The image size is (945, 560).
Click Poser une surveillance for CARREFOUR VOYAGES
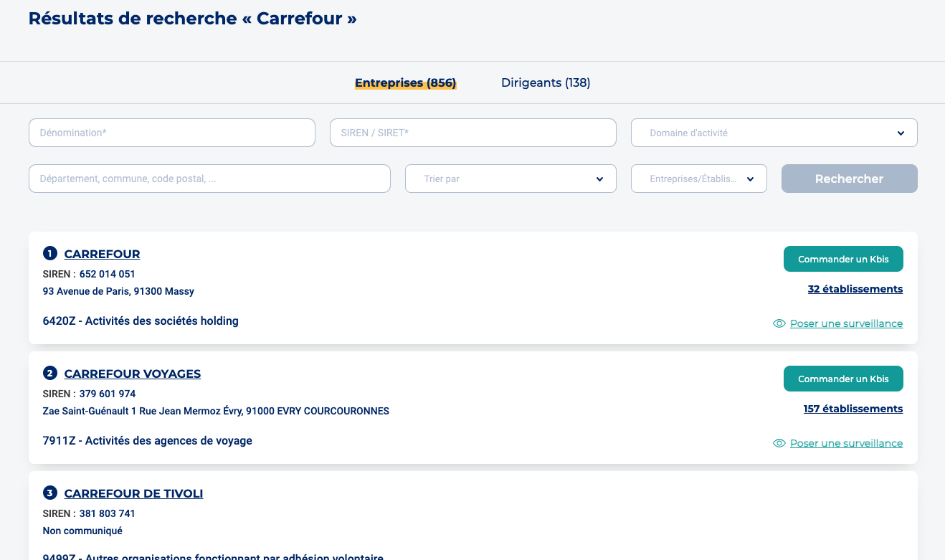(x=846, y=443)
